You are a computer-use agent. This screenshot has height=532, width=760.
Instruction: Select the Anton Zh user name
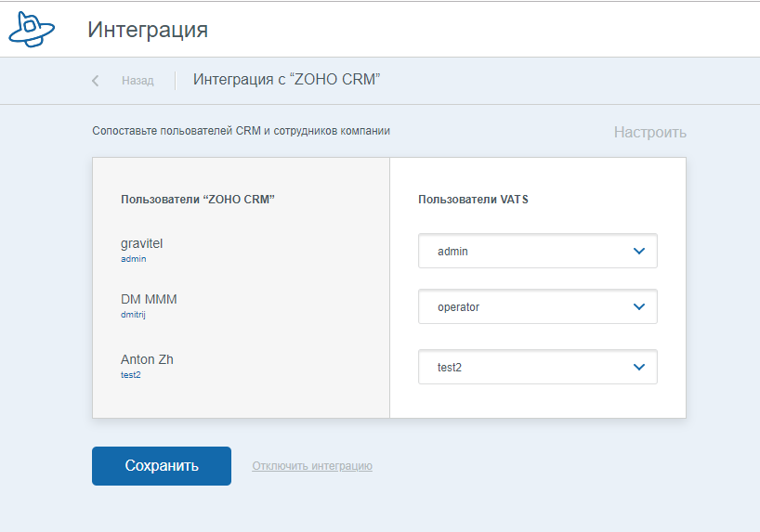coord(147,359)
